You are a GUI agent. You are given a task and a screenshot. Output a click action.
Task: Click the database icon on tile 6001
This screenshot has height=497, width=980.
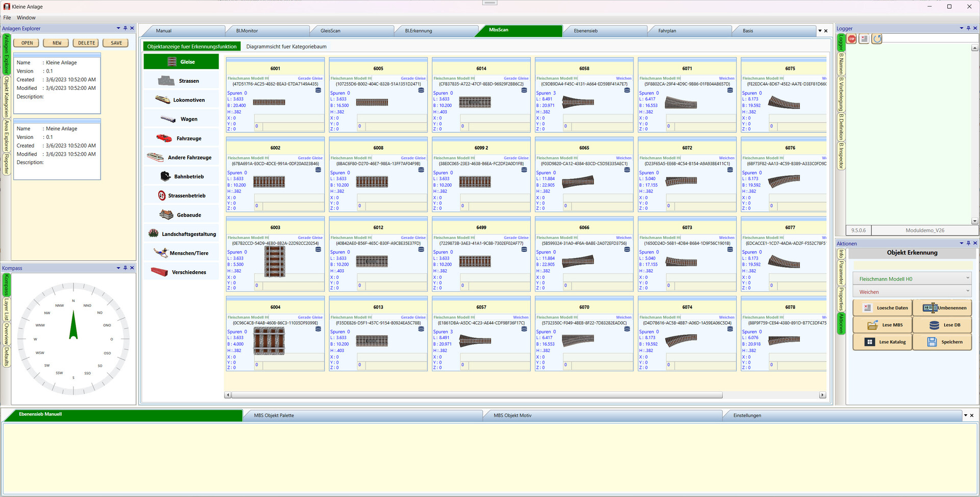[318, 90]
